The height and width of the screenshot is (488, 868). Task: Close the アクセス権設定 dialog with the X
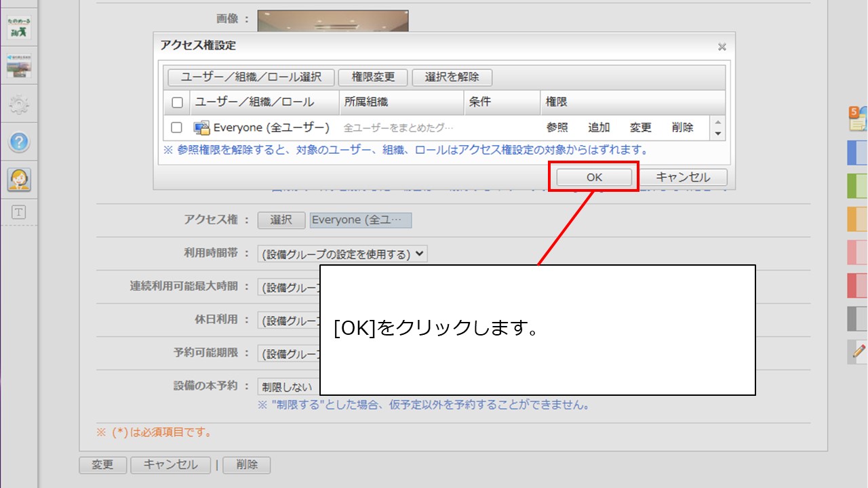coord(722,47)
